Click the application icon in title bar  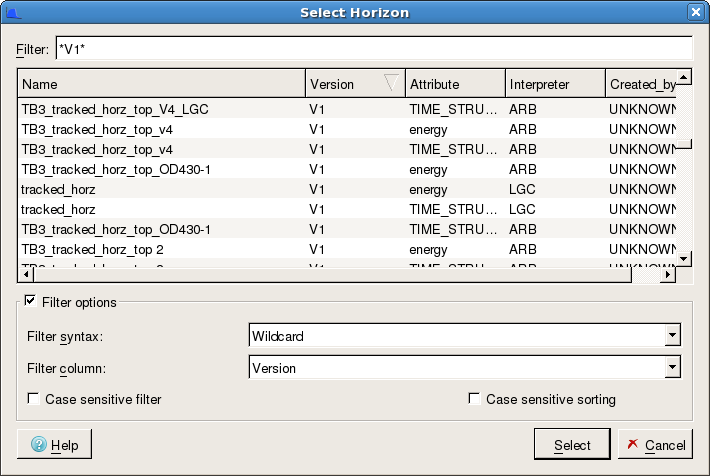click(13, 12)
